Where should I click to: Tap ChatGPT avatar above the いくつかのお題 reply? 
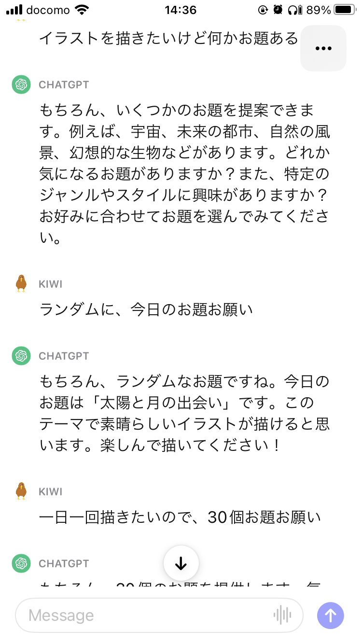21,84
